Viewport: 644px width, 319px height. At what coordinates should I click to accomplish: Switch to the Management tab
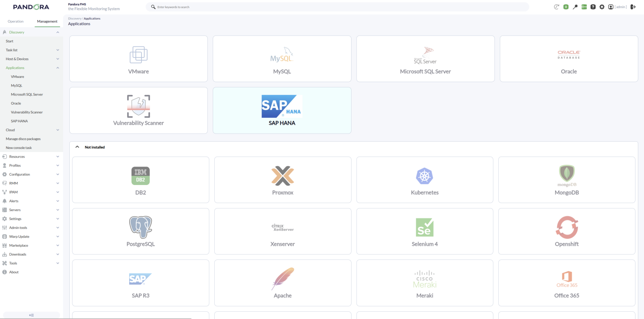point(47,21)
